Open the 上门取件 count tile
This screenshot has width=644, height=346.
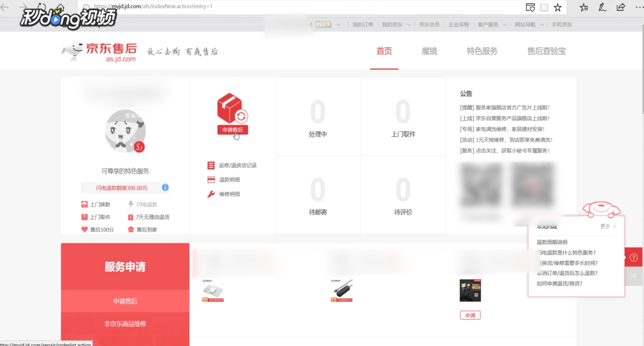pyautogui.click(x=403, y=116)
